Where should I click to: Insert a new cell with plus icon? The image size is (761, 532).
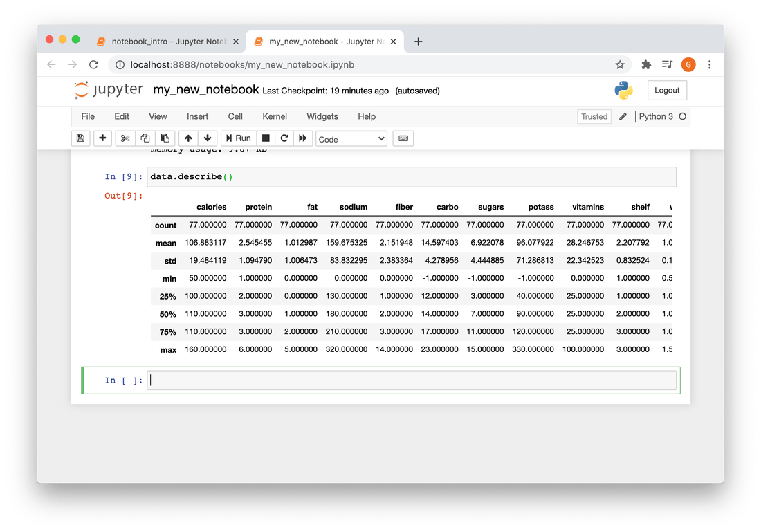(102, 138)
